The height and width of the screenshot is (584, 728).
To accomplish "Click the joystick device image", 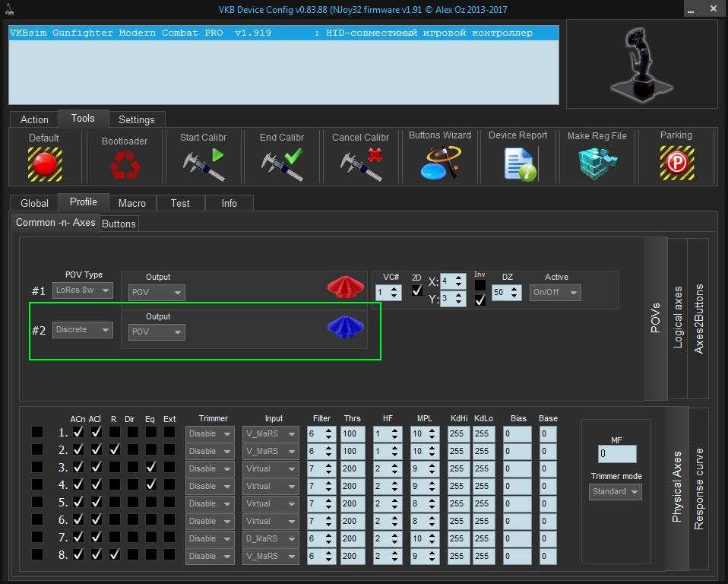I will point(641,64).
